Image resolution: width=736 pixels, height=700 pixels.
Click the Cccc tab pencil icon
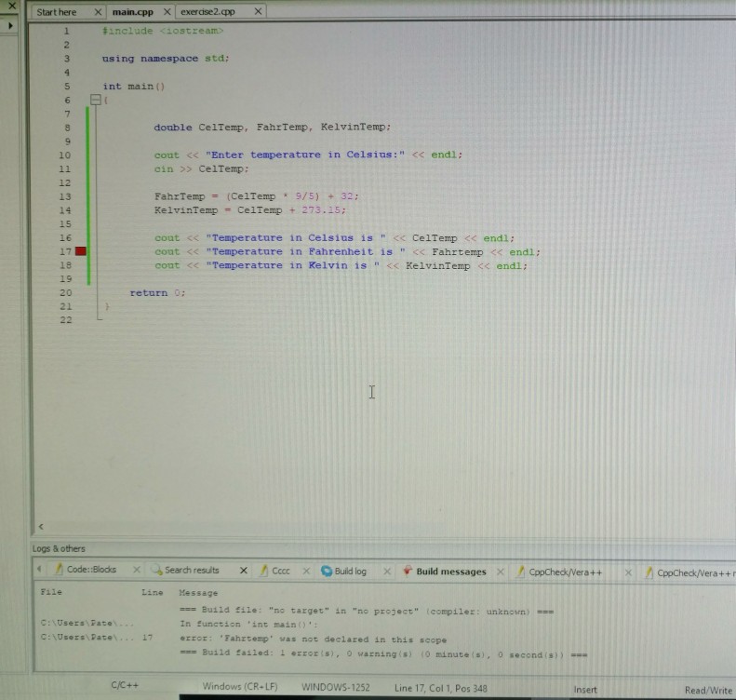[264, 571]
